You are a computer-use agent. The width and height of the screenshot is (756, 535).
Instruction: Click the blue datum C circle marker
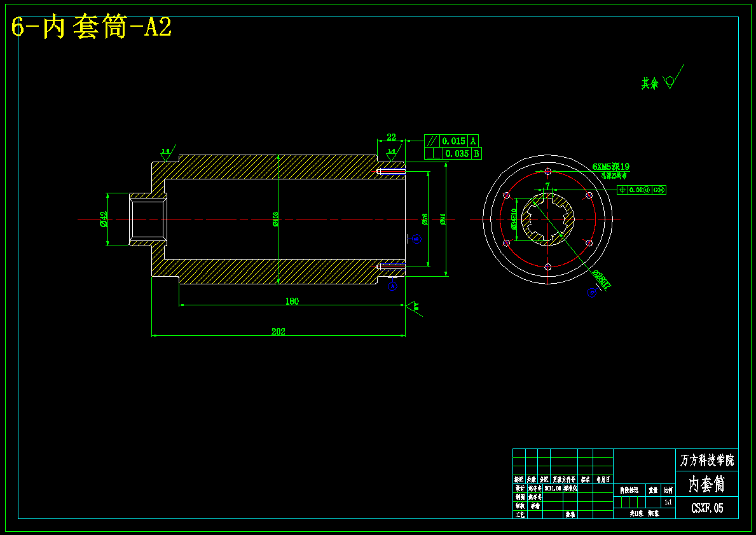click(x=591, y=293)
